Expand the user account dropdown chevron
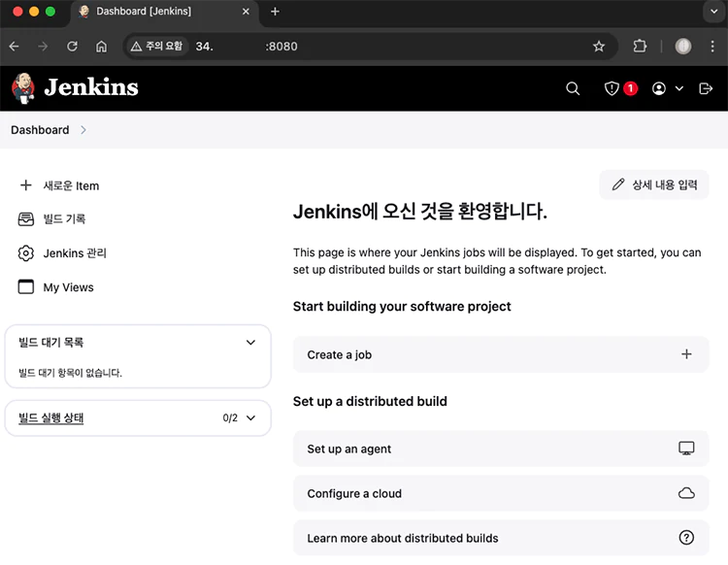The image size is (728, 565). click(x=678, y=88)
